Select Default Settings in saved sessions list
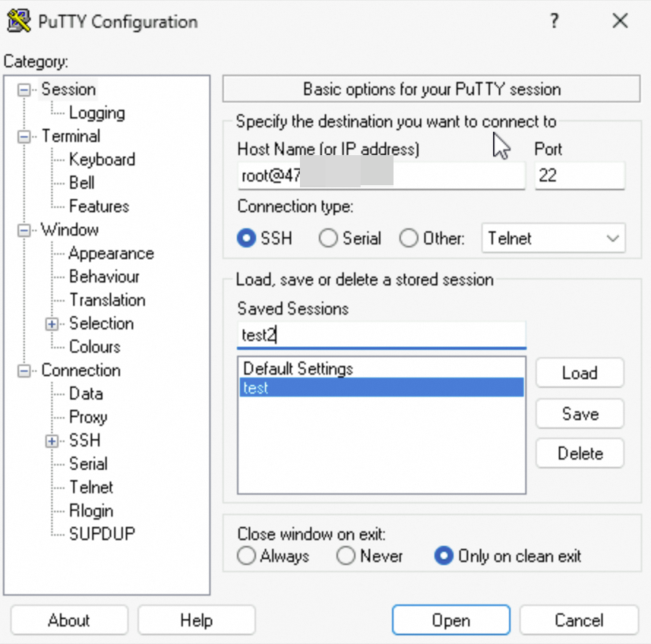651x644 pixels. coord(298,368)
